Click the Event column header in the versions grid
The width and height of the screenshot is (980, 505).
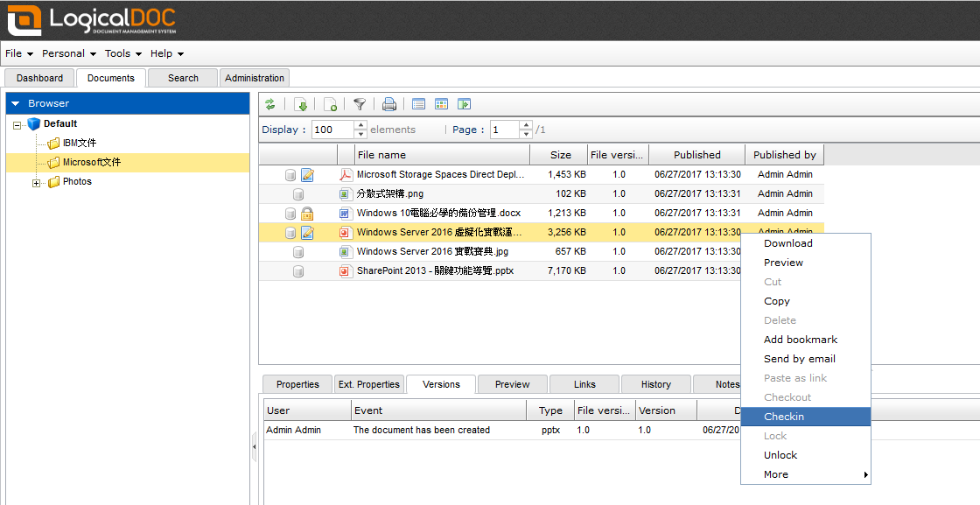pyautogui.click(x=438, y=410)
